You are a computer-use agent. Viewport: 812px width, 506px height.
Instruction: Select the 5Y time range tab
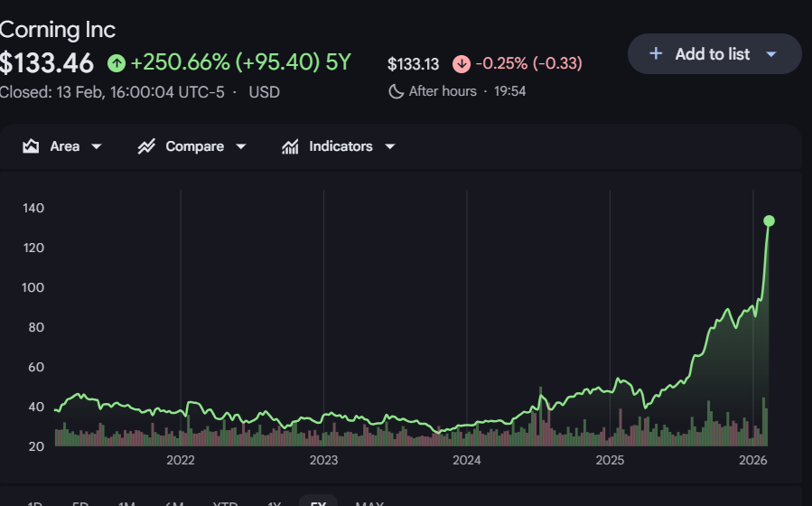click(318, 502)
